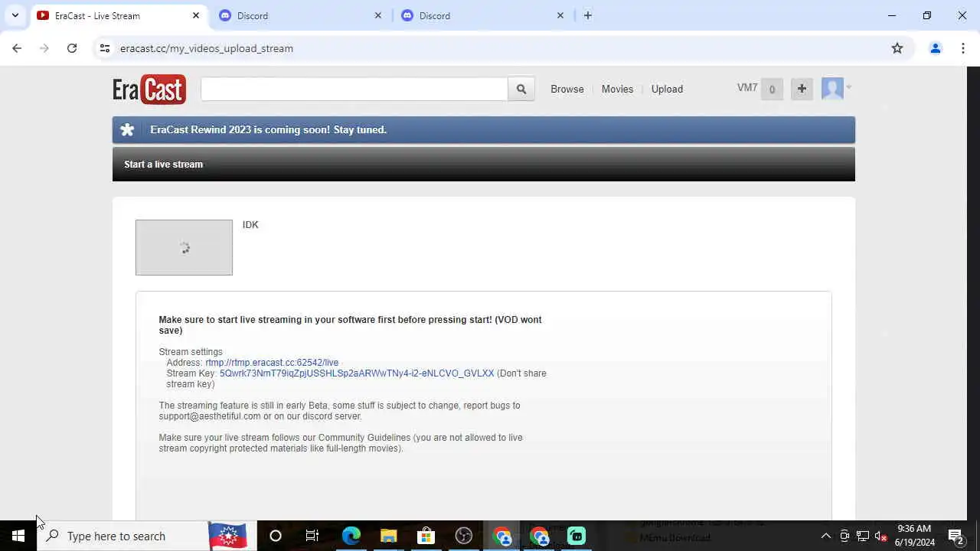Click the magnifier search button

tap(521, 89)
